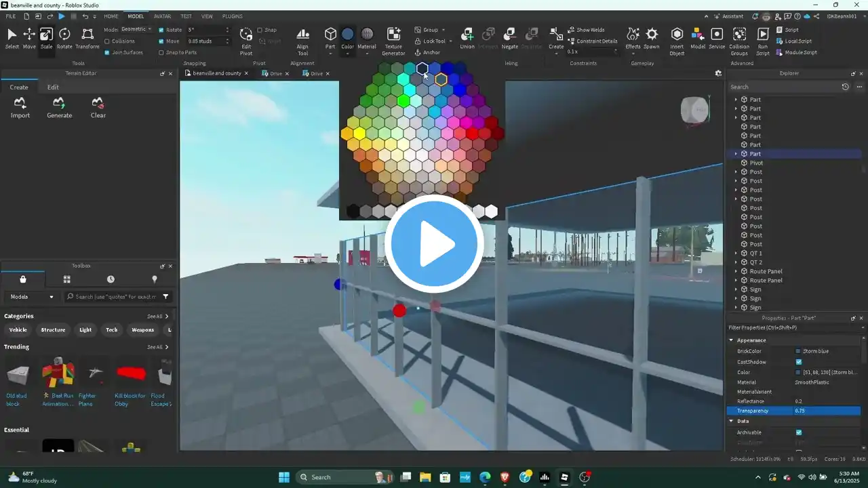
Task: Switch to the Terrain Editor Edit tab
Action: click(x=53, y=87)
